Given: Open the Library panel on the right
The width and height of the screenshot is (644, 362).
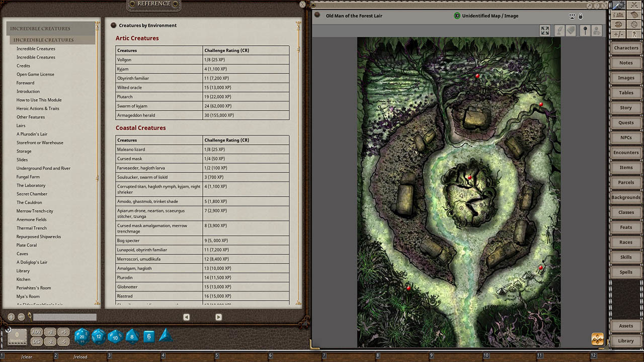Looking at the screenshot, I should point(625,340).
